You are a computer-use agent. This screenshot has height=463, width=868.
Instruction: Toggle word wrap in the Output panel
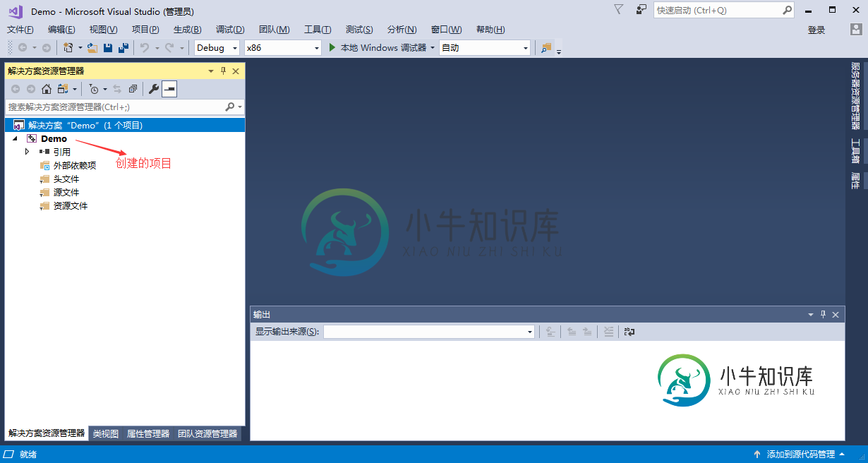click(x=629, y=332)
